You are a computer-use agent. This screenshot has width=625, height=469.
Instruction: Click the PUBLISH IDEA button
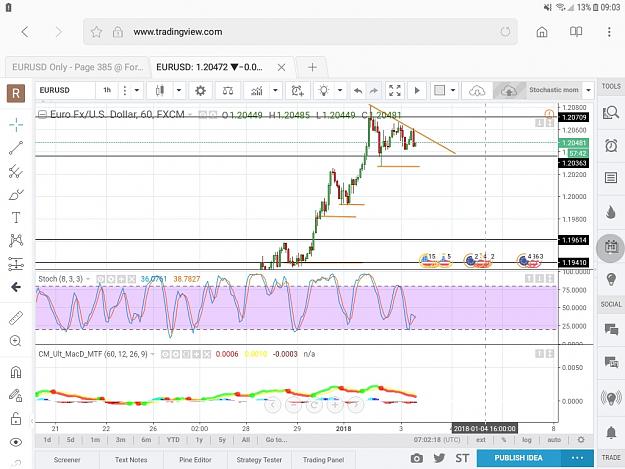pos(518,458)
